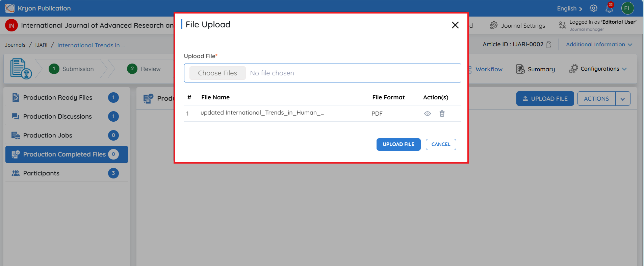Click the uploaded file name text
The height and width of the screenshot is (266, 644).
(x=262, y=113)
